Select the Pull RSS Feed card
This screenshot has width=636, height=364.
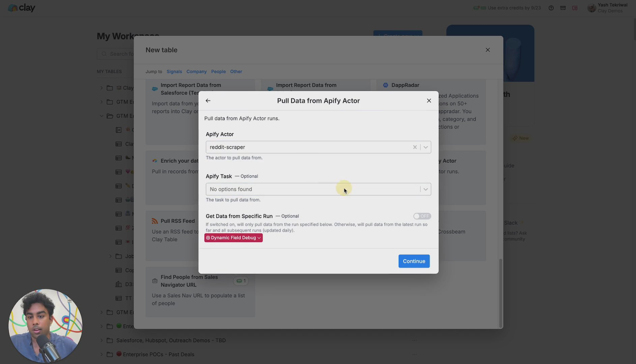click(172, 236)
